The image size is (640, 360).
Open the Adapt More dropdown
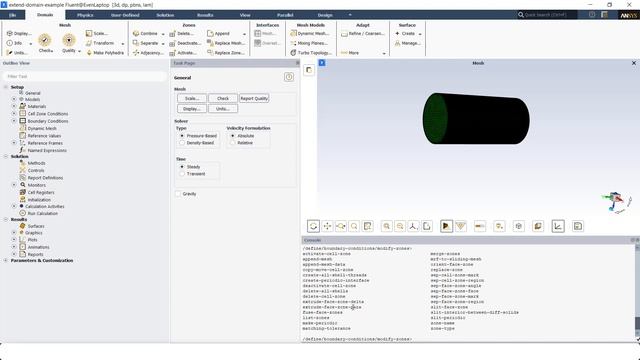click(384, 53)
